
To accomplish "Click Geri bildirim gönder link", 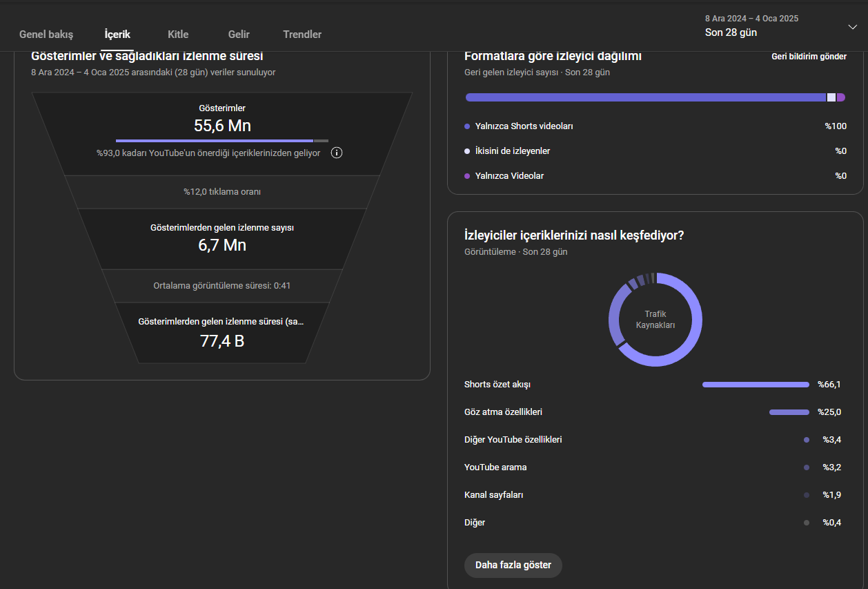I will 809,57.
